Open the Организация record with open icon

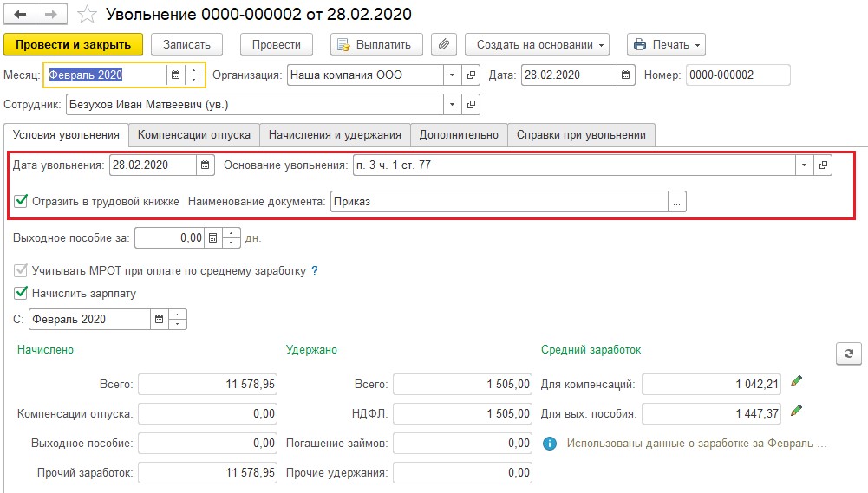tap(471, 75)
